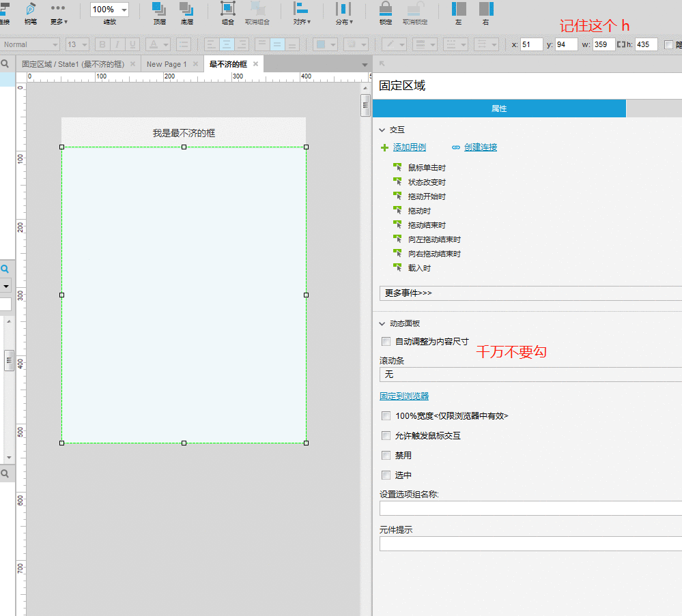682x616 pixels.
Task: Send widget to 底层 back
Action: [186, 14]
